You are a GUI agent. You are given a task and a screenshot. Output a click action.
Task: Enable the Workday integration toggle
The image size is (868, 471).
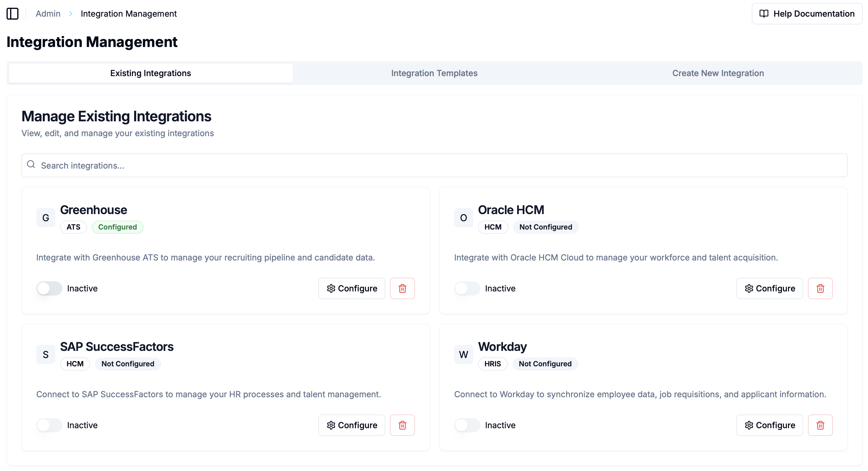467,425
